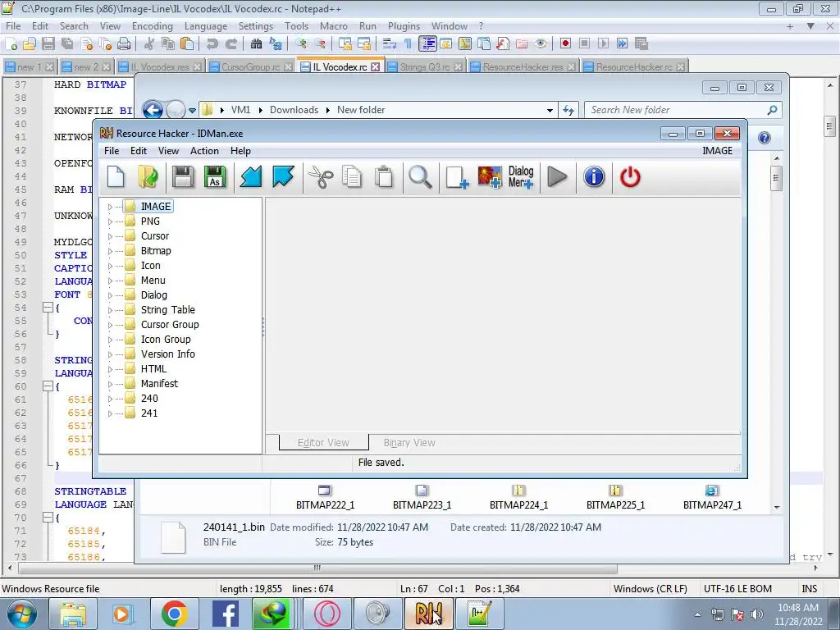This screenshot has width=840, height=630.
Task: Select Manifest folder in tree
Action: coord(159,384)
